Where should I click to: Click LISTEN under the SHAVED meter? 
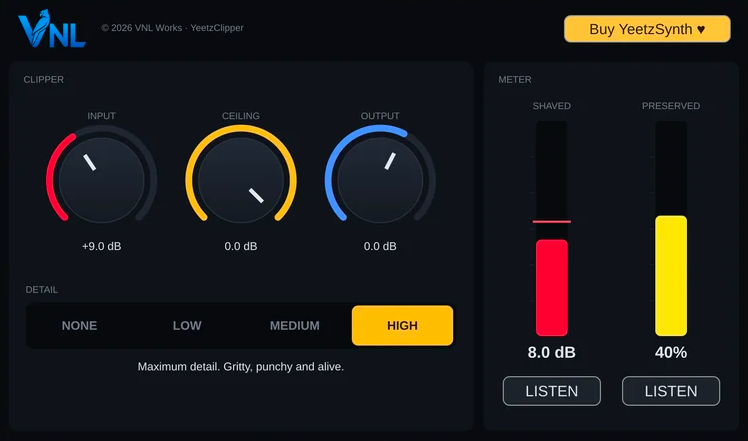click(x=552, y=391)
